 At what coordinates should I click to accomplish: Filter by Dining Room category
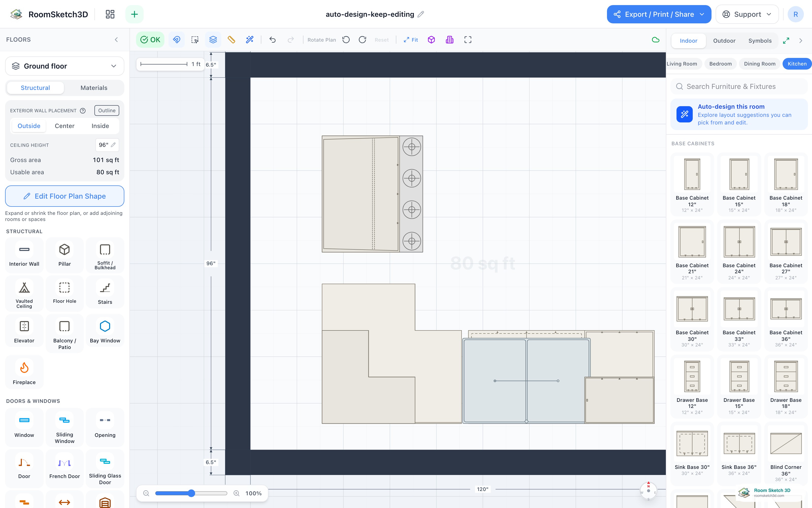(x=760, y=64)
